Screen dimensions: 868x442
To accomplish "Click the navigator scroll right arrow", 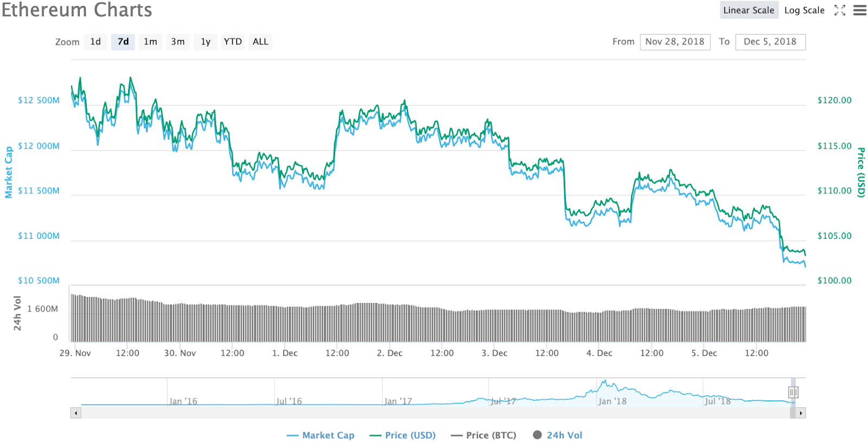I will (801, 413).
